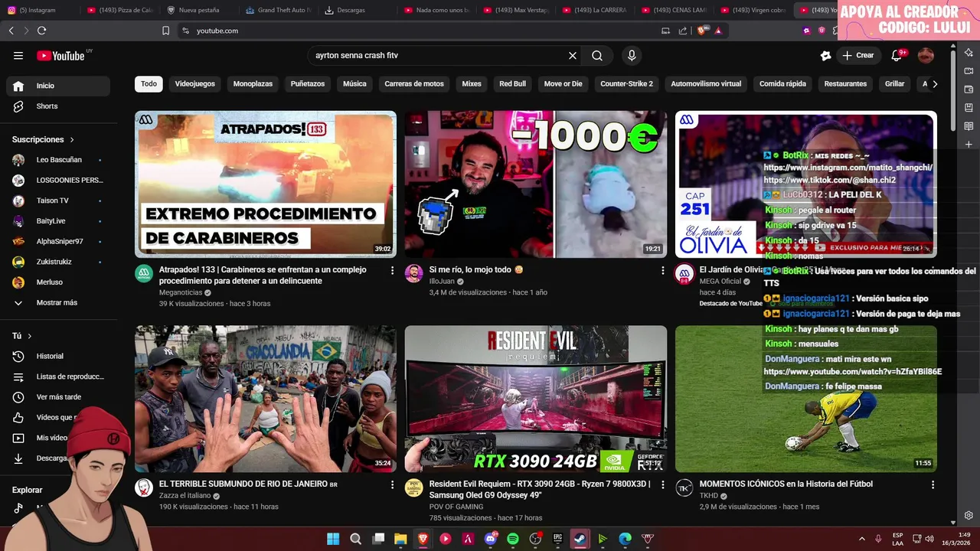Play the Resident Evil RTX 3090 thumbnail
Viewport: 980px width, 551px height.
point(536,399)
